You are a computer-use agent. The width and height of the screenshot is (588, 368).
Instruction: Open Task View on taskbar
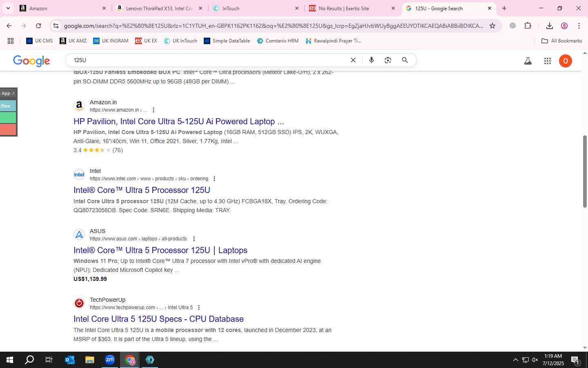[x=49, y=360]
